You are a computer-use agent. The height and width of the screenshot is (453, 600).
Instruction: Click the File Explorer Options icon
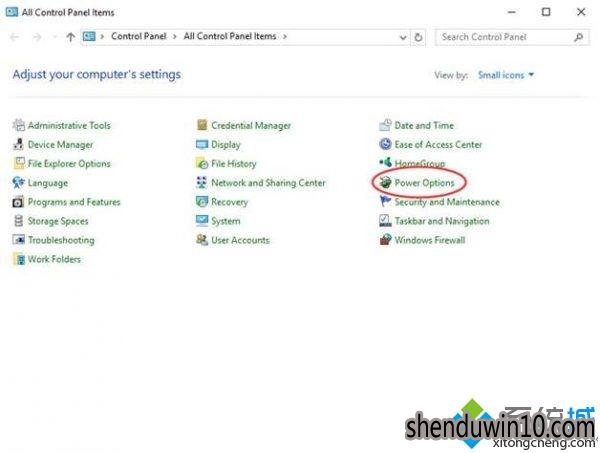[18, 163]
